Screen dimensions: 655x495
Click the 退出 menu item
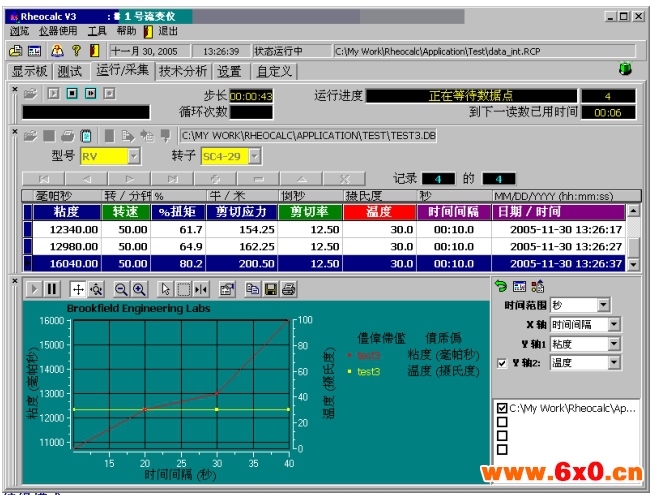point(168,31)
